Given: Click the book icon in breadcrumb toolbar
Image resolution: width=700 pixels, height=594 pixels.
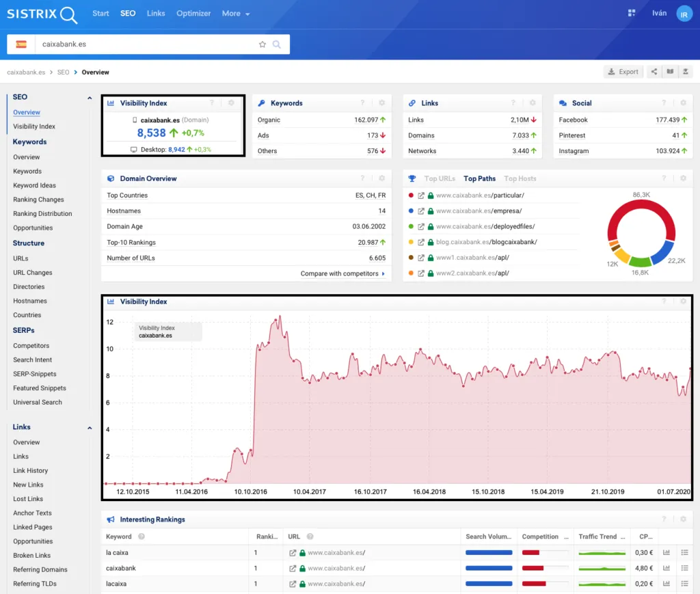Looking at the screenshot, I should (x=670, y=72).
